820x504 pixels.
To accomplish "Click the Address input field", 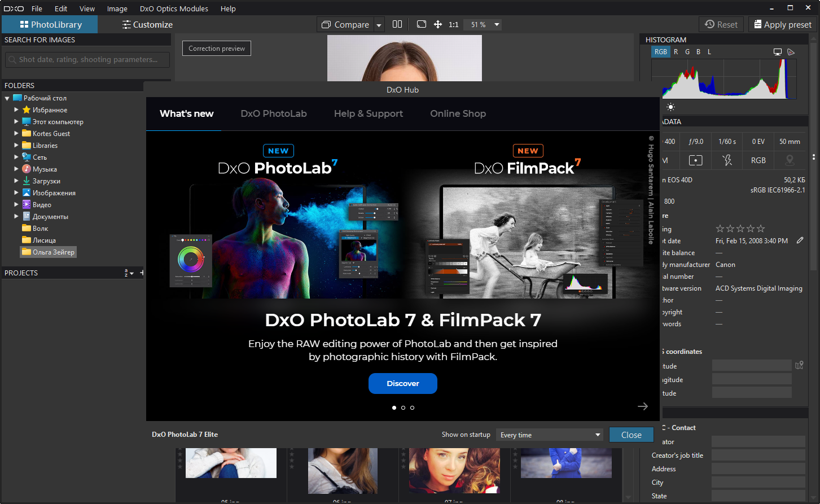I will (758, 468).
